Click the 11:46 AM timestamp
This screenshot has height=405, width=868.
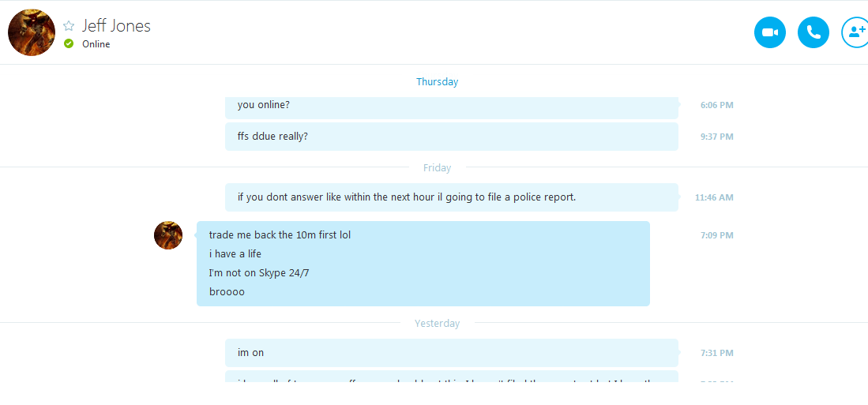coord(714,197)
